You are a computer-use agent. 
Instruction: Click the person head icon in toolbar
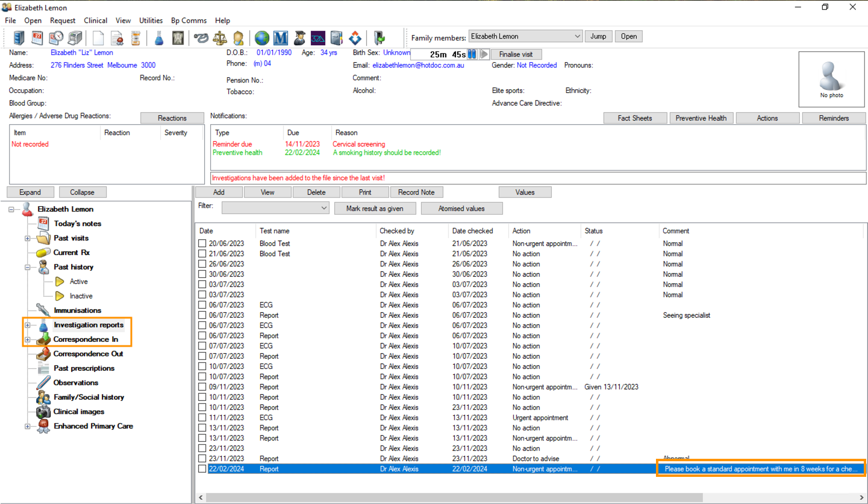239,38
